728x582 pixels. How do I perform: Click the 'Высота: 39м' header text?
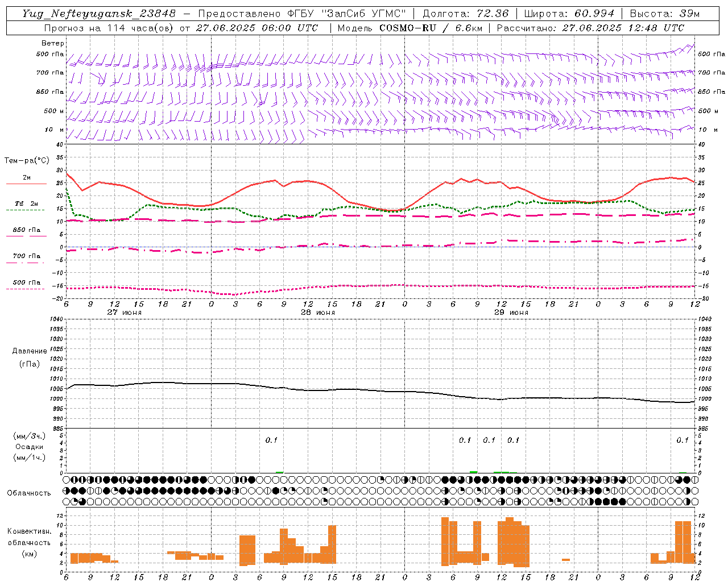[x=664, y=14]
